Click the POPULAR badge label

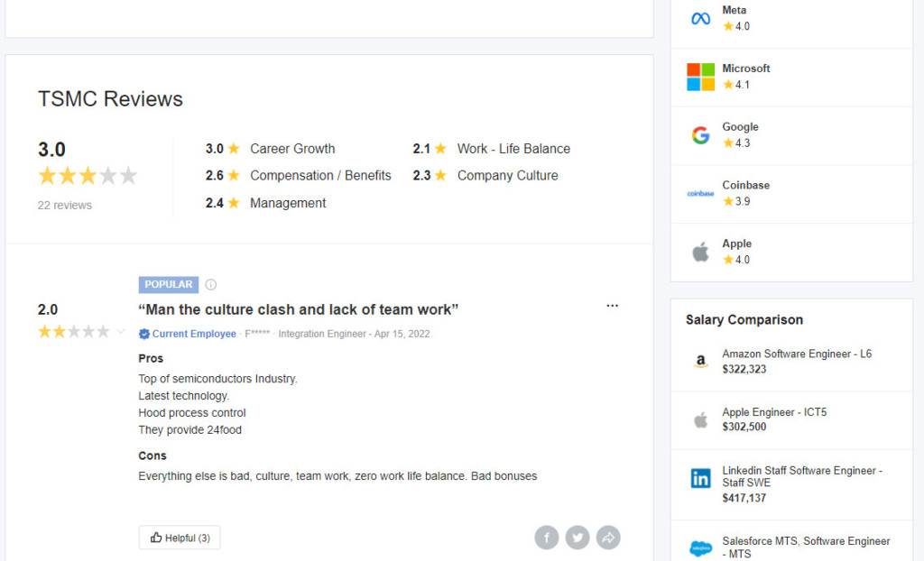click(x=169, y=285)
